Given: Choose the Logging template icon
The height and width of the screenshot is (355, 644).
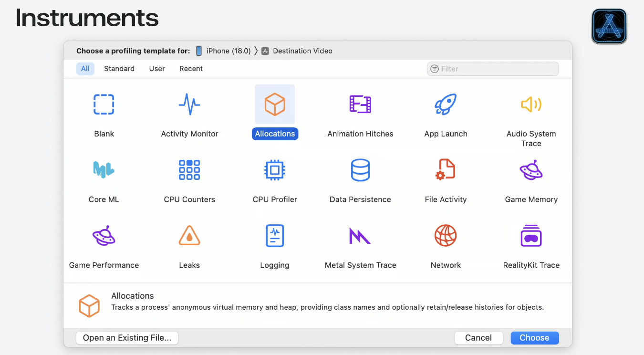Looking at the screenshot, I should click(275, 235).
